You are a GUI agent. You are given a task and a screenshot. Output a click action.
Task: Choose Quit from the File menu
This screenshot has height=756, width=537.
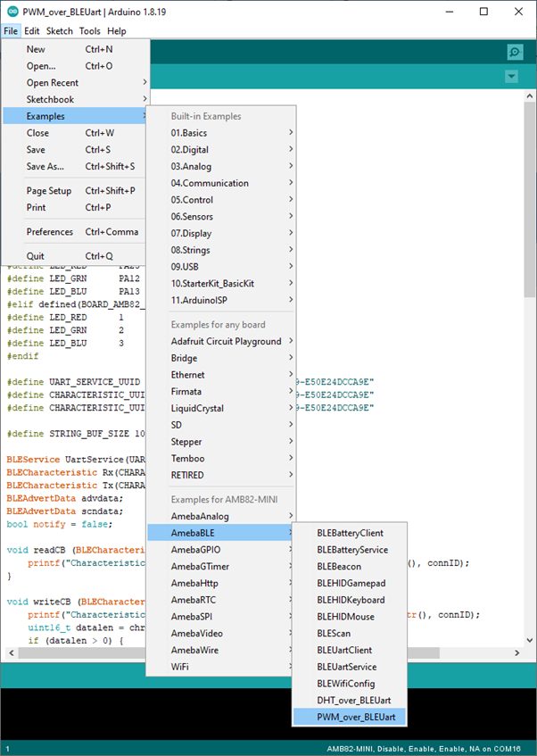36,256
